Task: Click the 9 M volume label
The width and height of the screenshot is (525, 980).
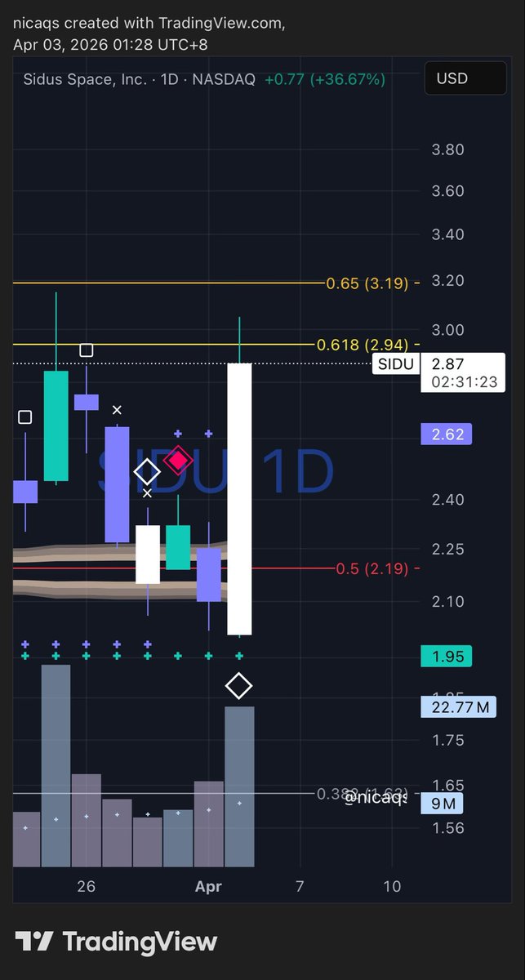Action: (441, 804)
